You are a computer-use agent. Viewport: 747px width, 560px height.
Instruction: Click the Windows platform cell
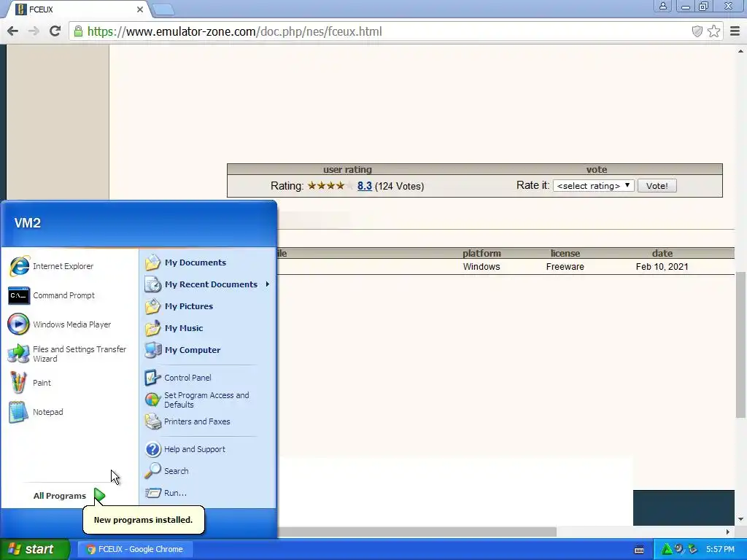[x=481, y=267]
